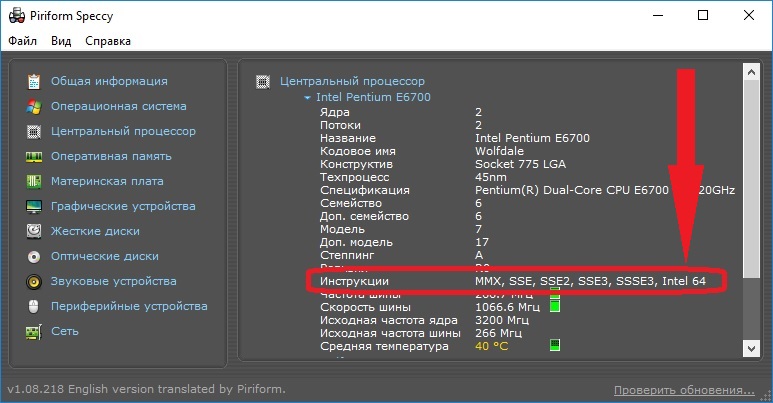
Task: Select the 1066.6 Мгц bus speed value
Action: point(507,307)
